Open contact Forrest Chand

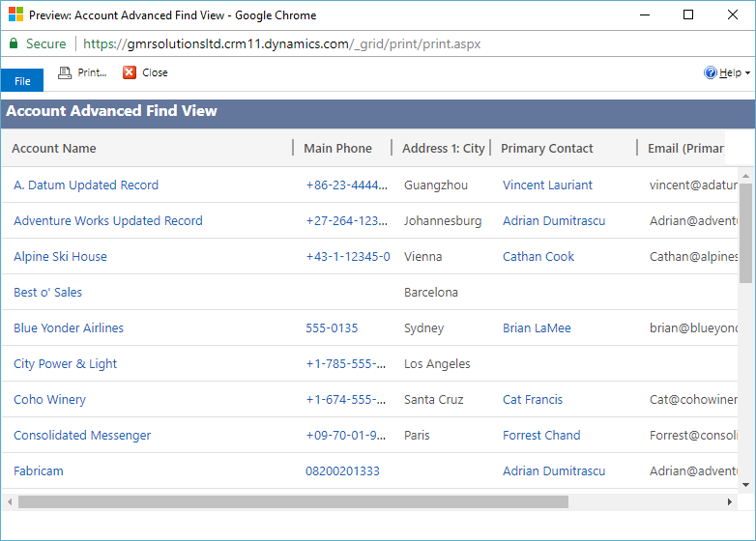coord(541,435)
